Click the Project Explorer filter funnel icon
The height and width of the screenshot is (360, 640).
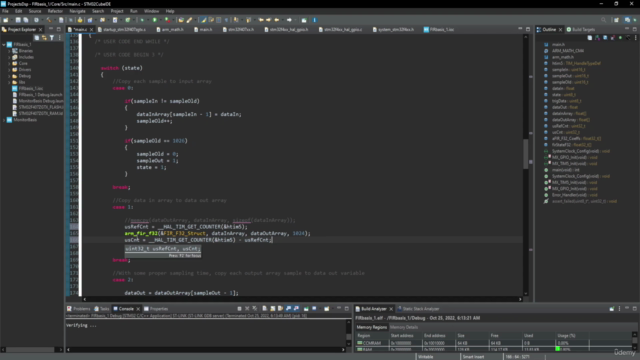[x=52, y=38]
